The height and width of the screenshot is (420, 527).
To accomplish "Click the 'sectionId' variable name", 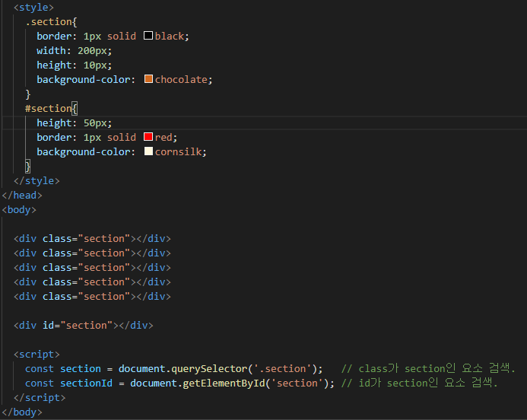I will pyautogui.click(x=87, y=383).
